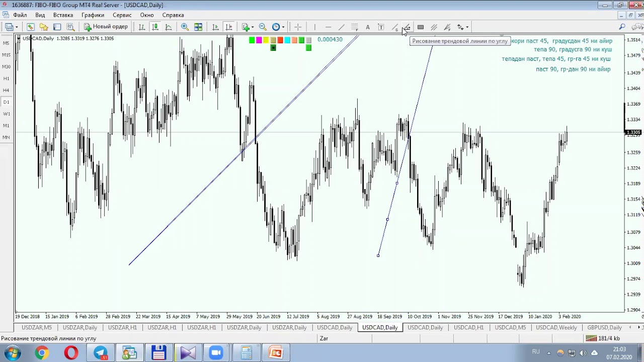Switch to D1 timeframe

click(6, 102)
